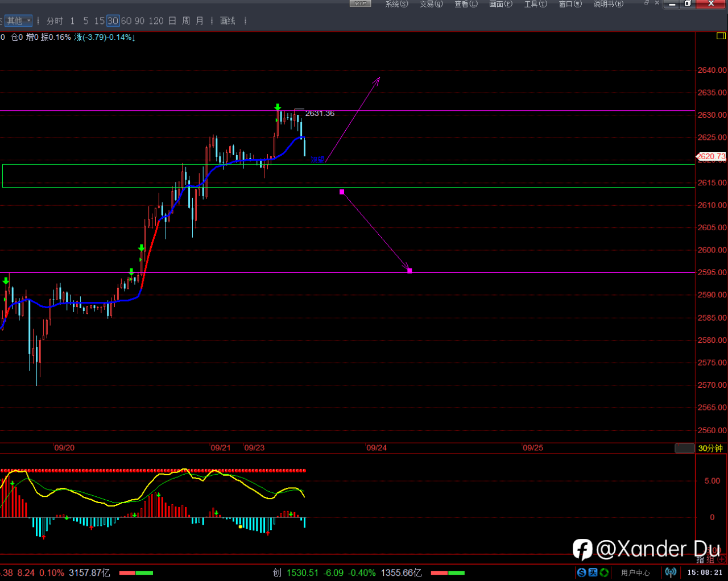The height and width of the screenshot is (581, 728).
Task: Open the 交易(Q) menu
Action: 431,4
